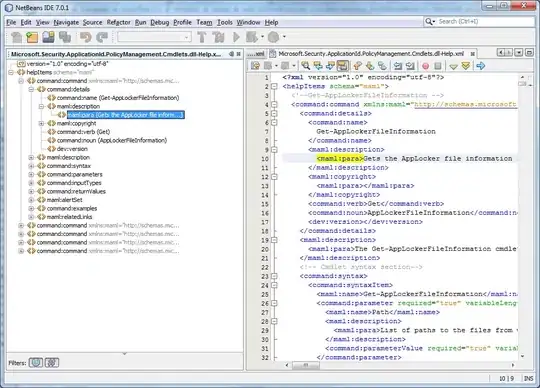Click the XSL Transformation blue arrow icon

480,65
